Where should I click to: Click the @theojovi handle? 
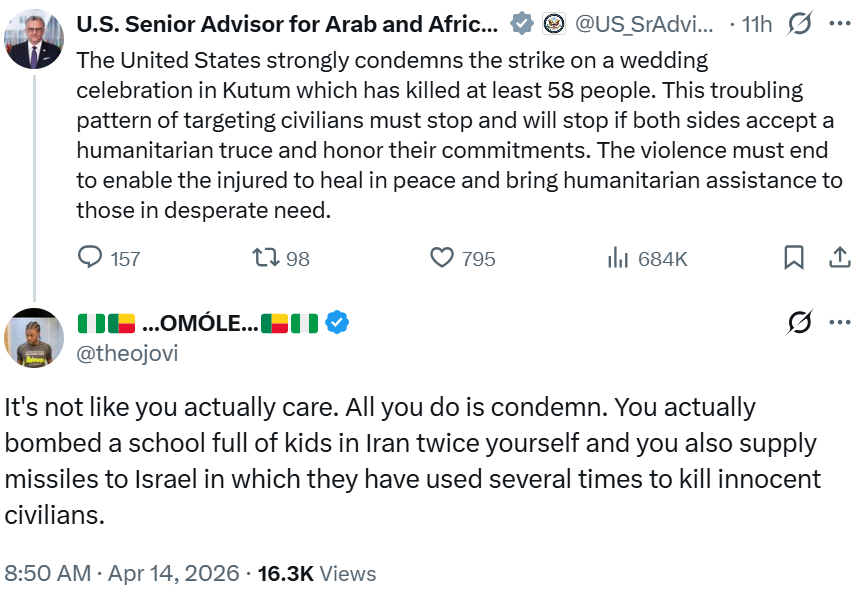127,353
